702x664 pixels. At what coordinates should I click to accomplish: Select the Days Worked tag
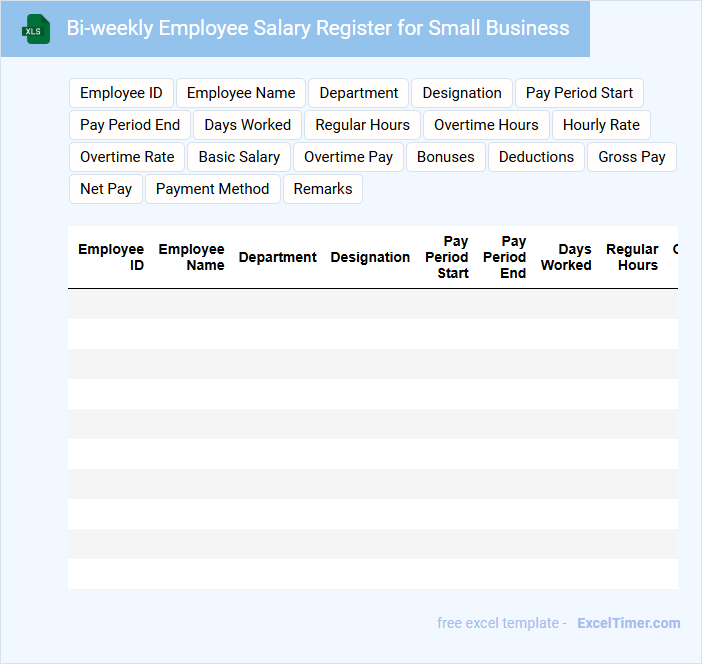tap(247, 125)
